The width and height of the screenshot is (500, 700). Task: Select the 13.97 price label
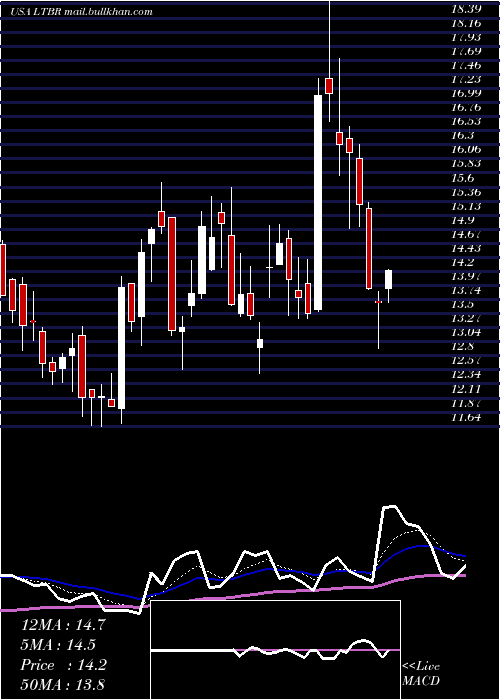click(466, 277)
